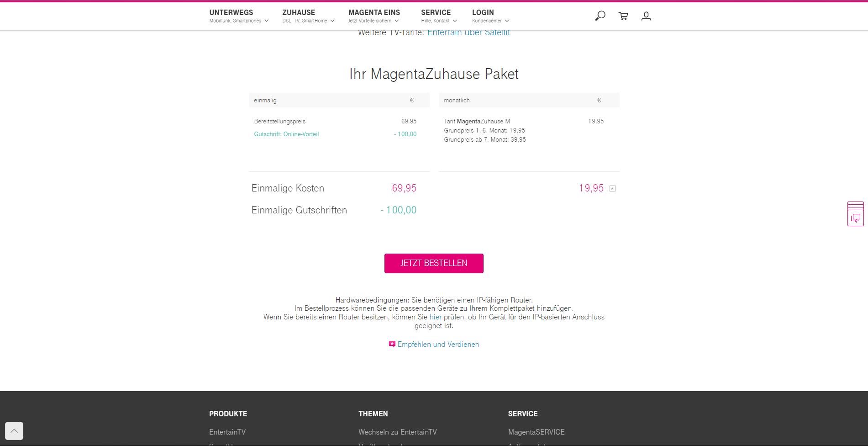This screenshot has height=446, width=868.
Task: Open the UNTERWEGS menu
Action: [x=231, y=12]
